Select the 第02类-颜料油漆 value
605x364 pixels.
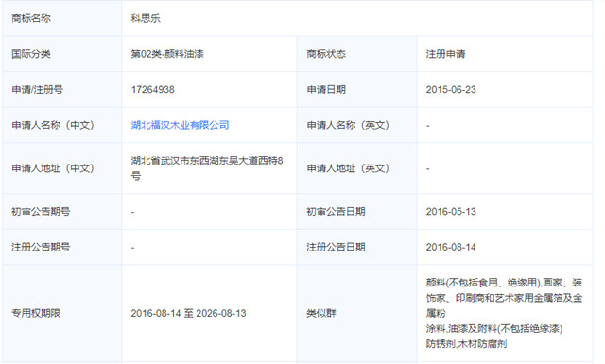[x=167, y=54]
